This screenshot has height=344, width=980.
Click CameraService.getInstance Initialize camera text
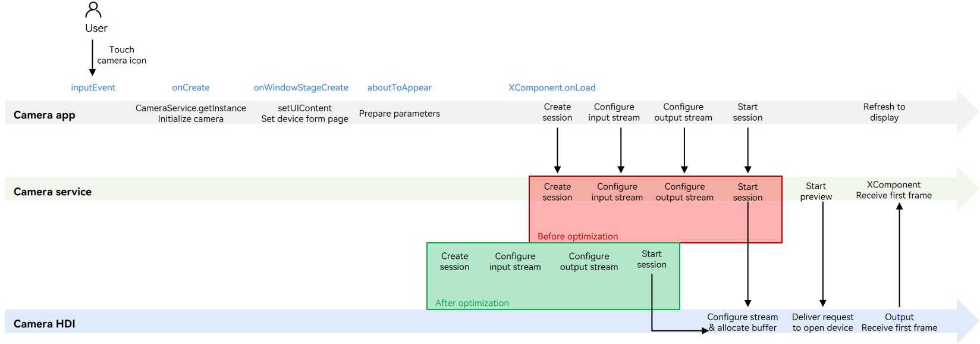point(190,113)
